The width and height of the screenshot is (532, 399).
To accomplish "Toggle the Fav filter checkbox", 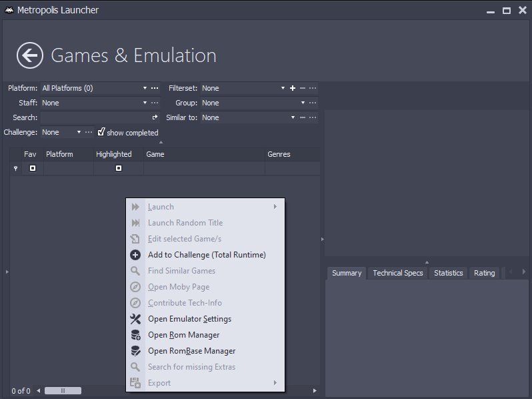I will (x=33, y=168).
